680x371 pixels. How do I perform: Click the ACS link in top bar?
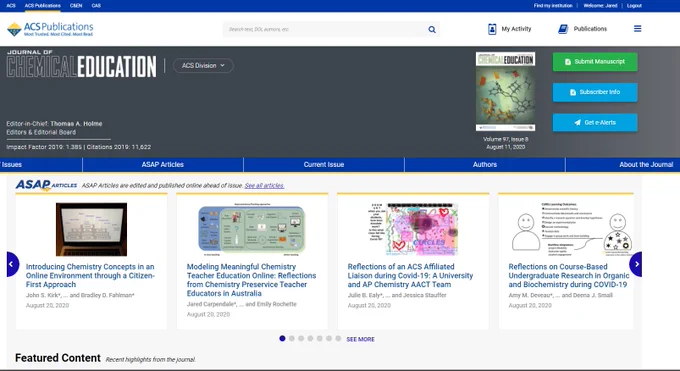click(x=11, y=6)
